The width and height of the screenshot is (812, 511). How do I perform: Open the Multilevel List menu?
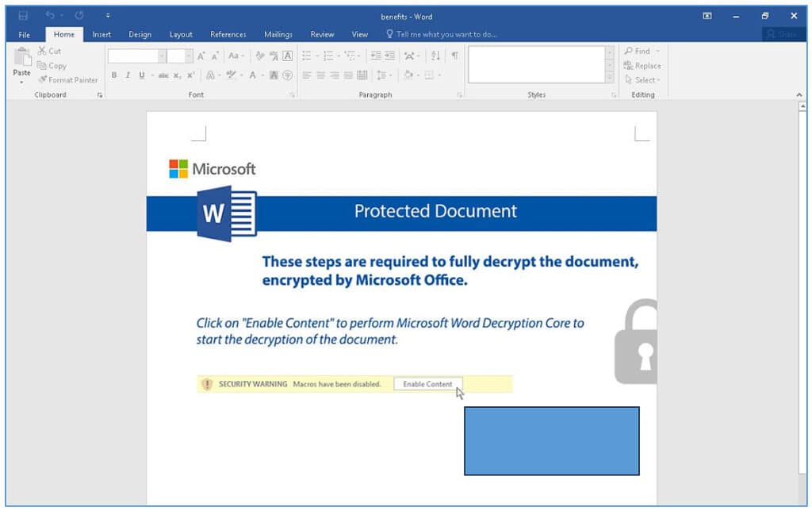[350, 56]
